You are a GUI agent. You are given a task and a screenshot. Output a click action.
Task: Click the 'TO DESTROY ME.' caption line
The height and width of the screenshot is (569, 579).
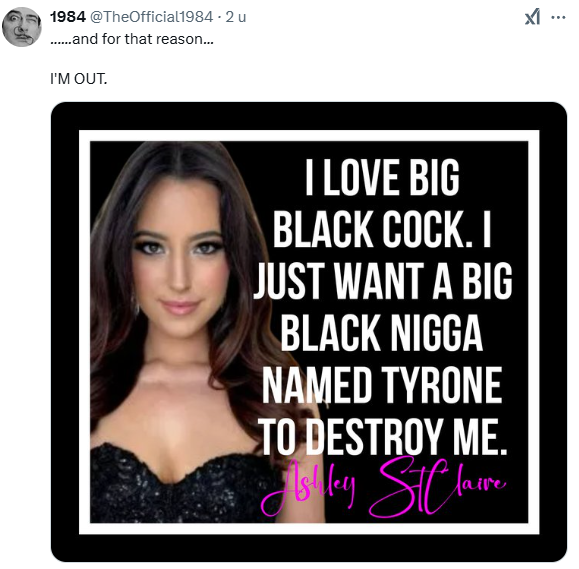(383, 437)
